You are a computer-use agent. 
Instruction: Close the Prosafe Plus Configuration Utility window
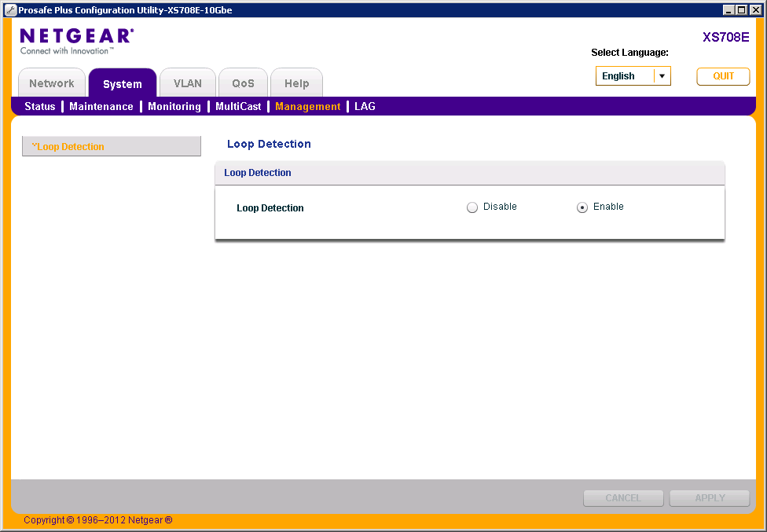click(754, 9)
